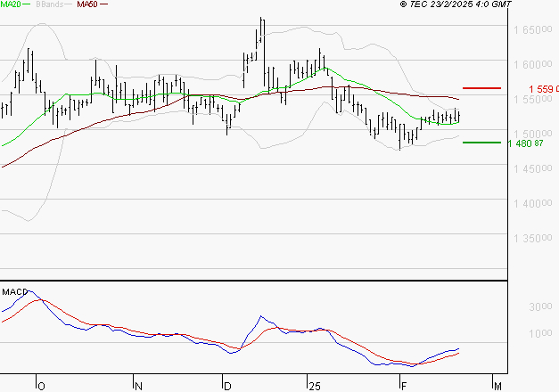Click the red 1 559 resistance price label
This screenshot has height=392, width=559.
coord(544,89)
